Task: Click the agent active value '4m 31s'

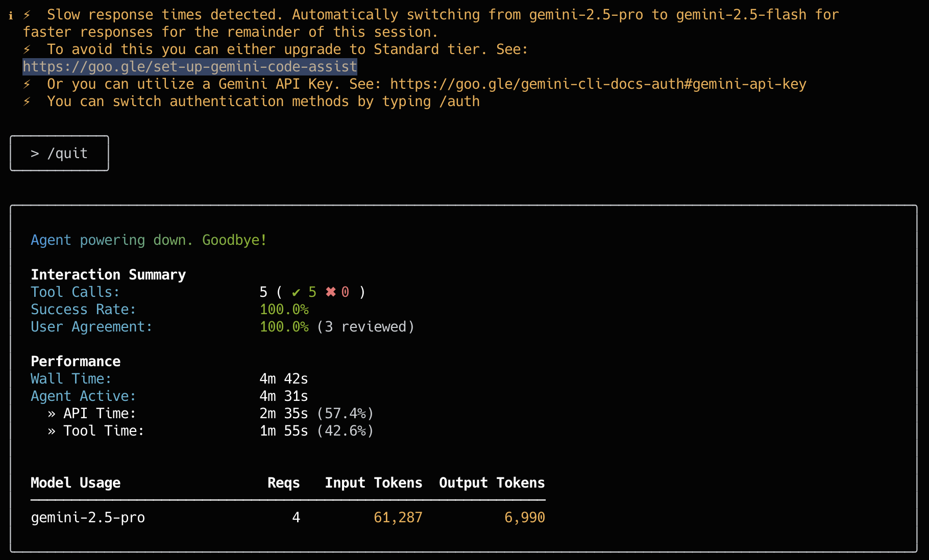Action: [284, 396]
